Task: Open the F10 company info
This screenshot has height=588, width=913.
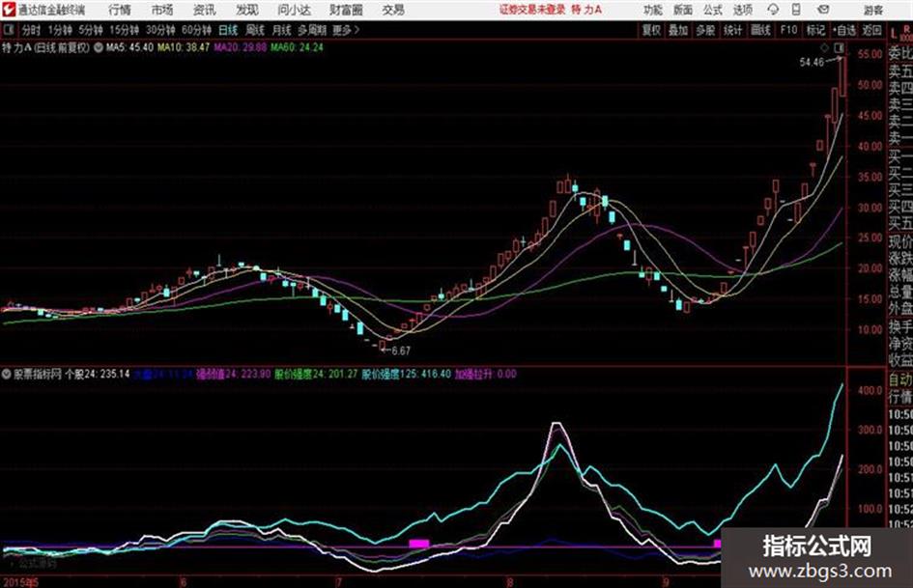Action: point(788,30)
